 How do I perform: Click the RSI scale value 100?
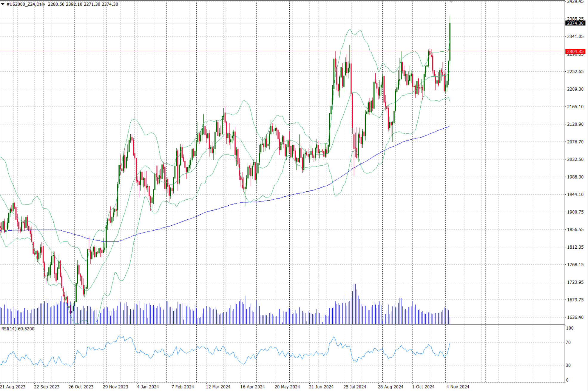[x=570, y=328]
